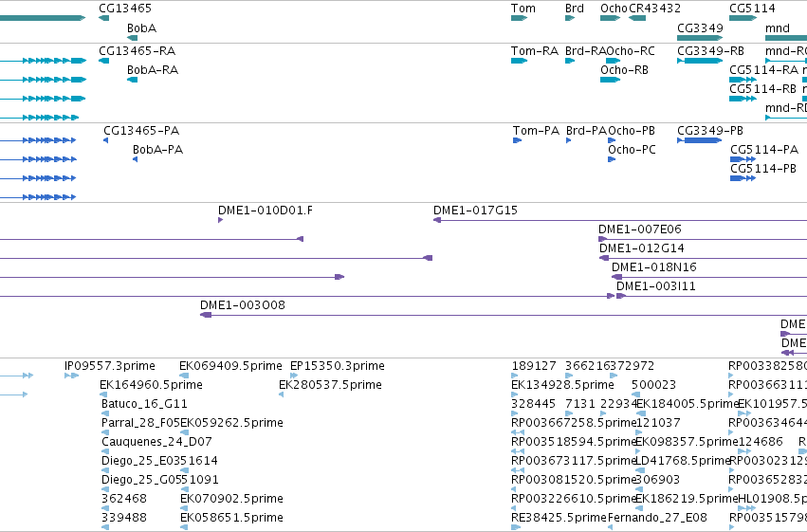Click the Brd gene label
This screenshot has height=532, width=807.
[575, 9]
